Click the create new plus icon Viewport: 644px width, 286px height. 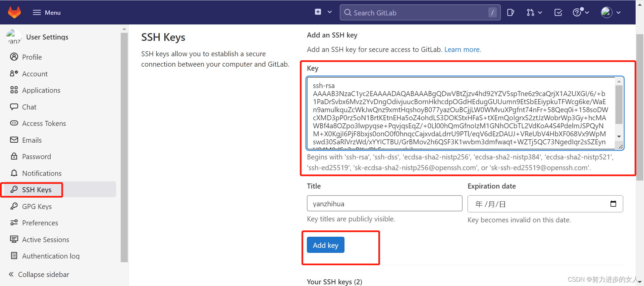(318, 12)
